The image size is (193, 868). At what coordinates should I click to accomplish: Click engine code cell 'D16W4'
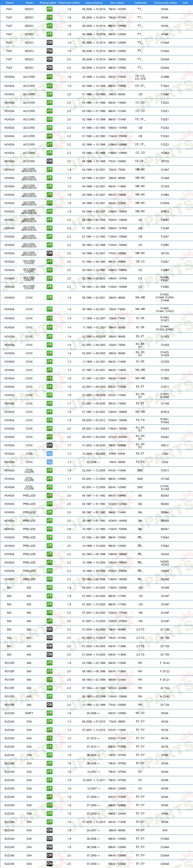tap(165, 203)
